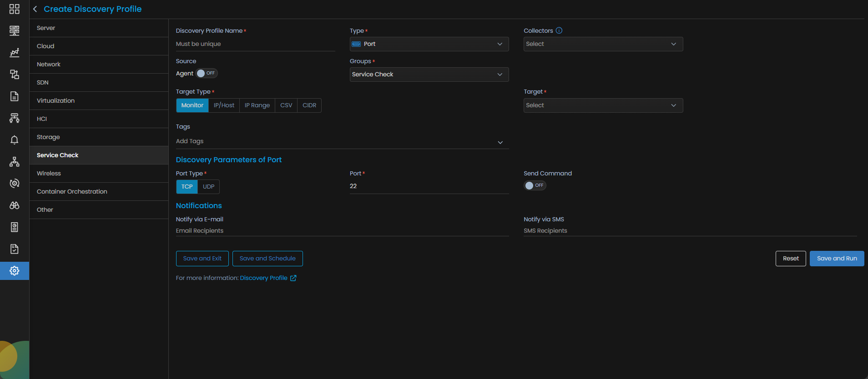Open the network device tree icon in sidebar
The height and width of the screenshot is (379, 868).
pyautogui.click(x=15, y=118)
